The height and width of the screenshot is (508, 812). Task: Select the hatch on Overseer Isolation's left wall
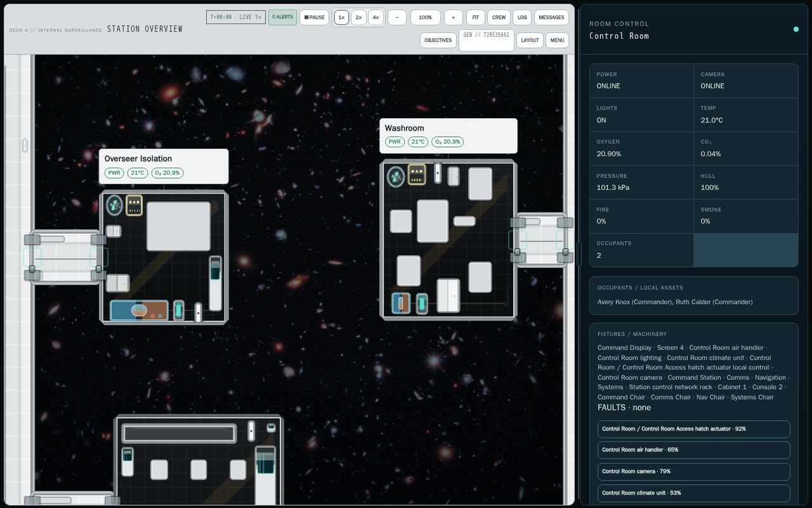tap(66, 257)
